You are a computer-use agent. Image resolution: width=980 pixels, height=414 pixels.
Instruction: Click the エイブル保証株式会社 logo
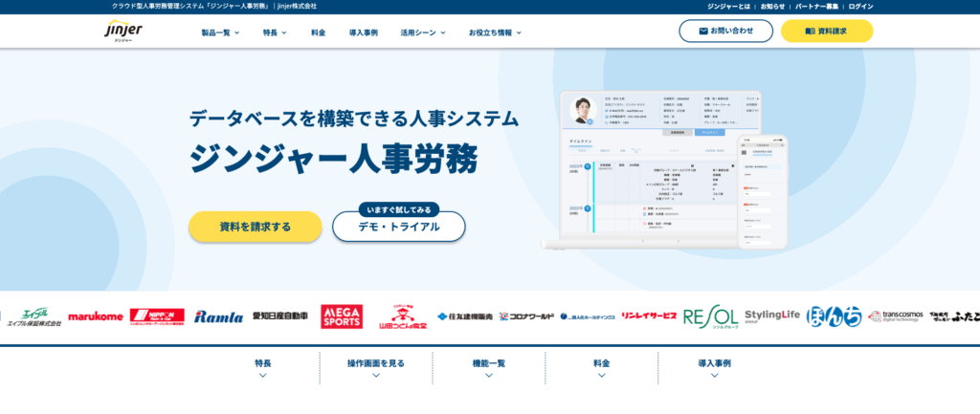point(34,317)
